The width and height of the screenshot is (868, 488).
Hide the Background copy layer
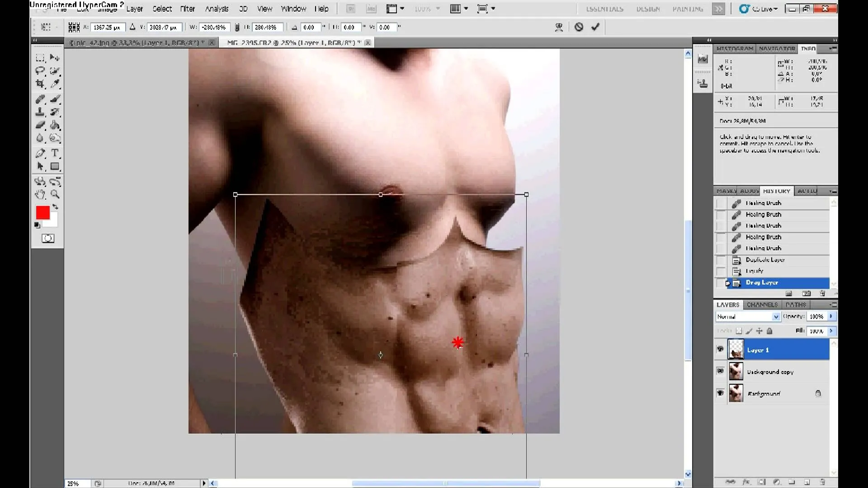pyautogui.click(x=720, y=371)
